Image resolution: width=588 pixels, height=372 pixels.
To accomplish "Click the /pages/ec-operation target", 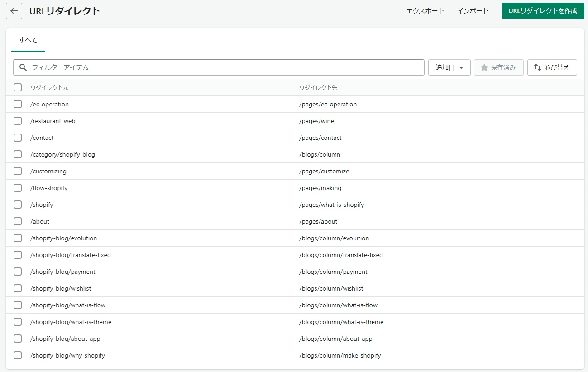I will tap(328, 104).
